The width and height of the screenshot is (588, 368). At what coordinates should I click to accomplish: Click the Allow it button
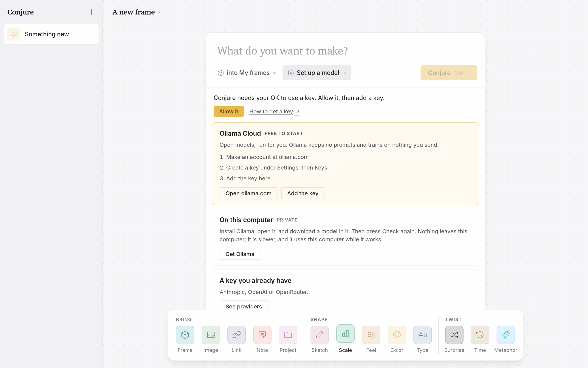(x=229, y=112)
